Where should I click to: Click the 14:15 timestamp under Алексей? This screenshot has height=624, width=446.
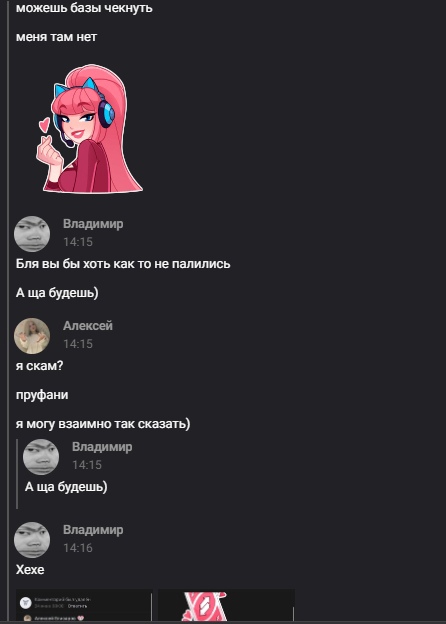[x=78, y=344]
